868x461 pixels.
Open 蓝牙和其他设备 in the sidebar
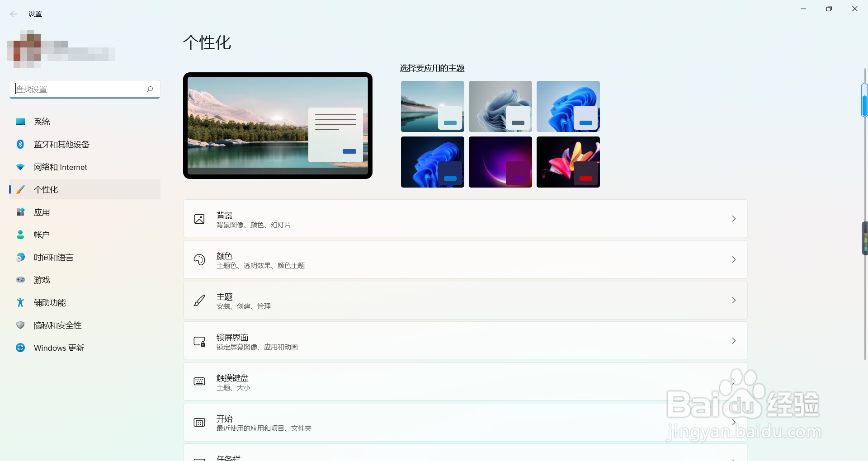[x=85, y=144]
